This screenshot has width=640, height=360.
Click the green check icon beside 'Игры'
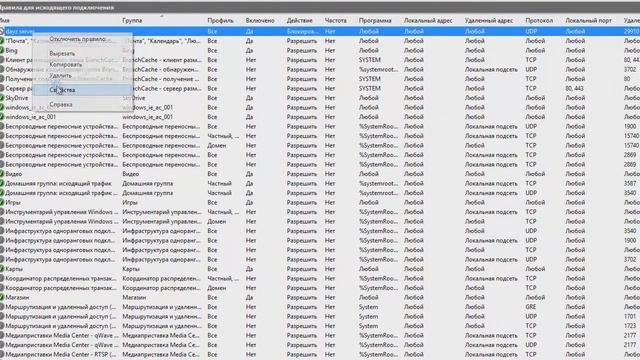click(2, 202)
